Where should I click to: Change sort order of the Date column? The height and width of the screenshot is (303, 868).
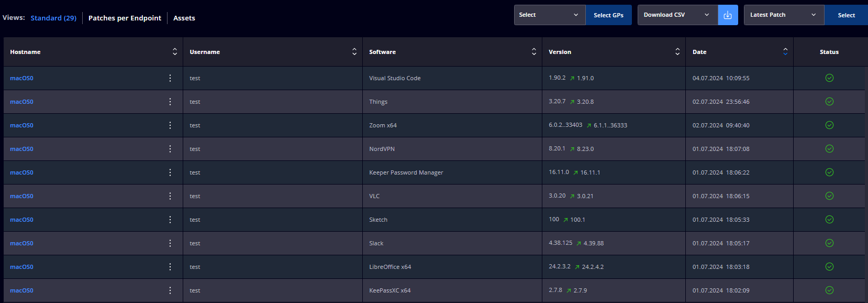click(785, 51)
